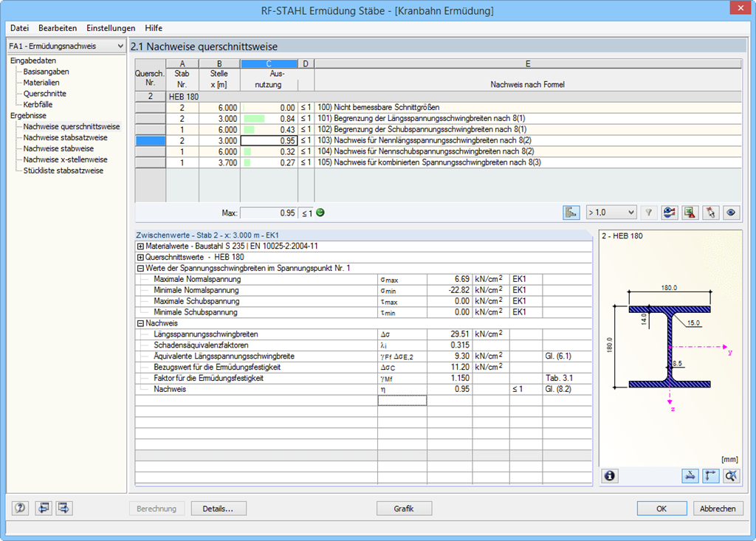Viewport: 756px width, 541px height.
Task: Select row '105) Nachweis für kombinierten Spannungsschwingbreiten'
Action: pos(439,162)
